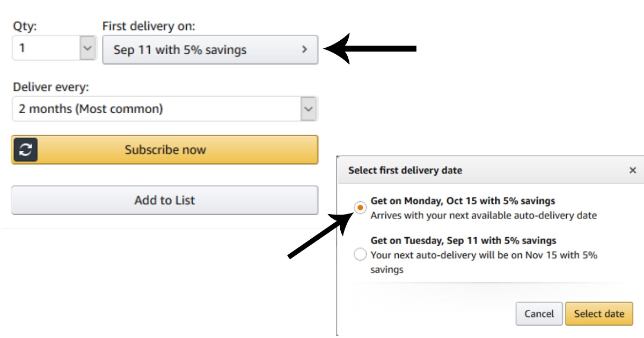Open the Qty dropdown arrow

87,48
